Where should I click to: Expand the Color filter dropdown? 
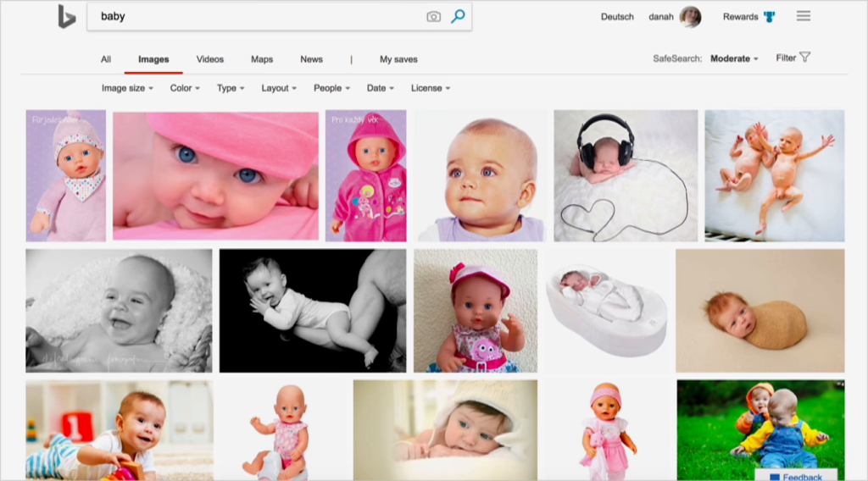(185, 88)
